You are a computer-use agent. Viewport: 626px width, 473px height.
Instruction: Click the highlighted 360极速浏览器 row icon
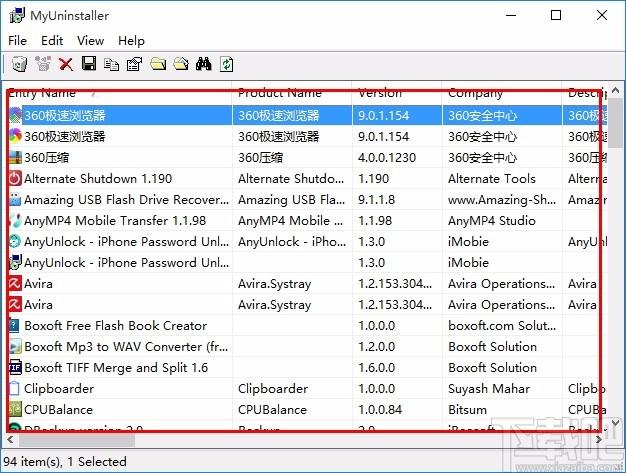tap(15, 115)
